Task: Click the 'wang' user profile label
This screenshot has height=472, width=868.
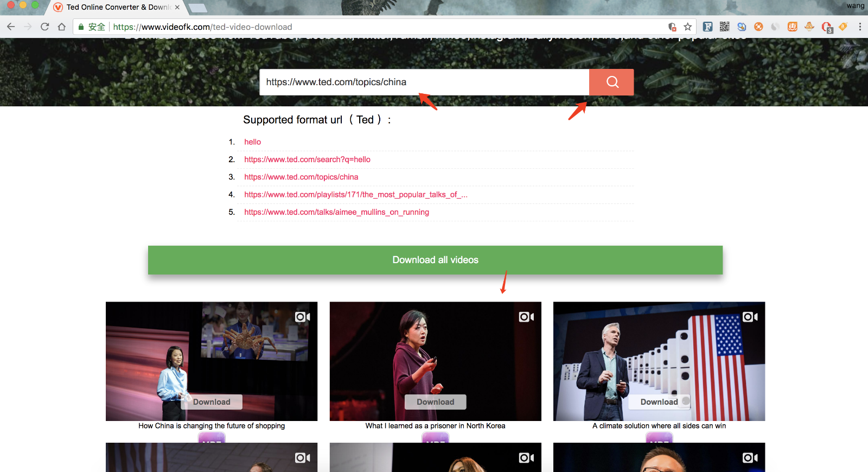Action: click(856, 6)
